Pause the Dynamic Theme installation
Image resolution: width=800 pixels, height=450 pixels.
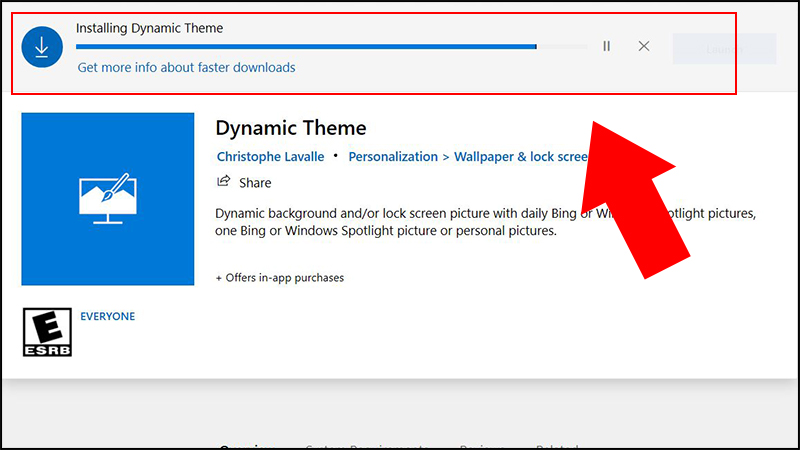[x=607, y=46]
